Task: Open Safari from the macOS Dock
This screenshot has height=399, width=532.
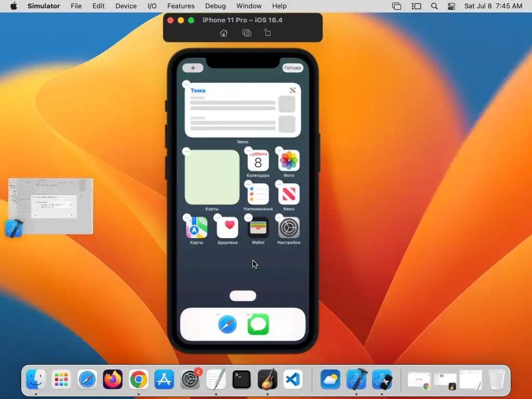Action: (87, 379)
